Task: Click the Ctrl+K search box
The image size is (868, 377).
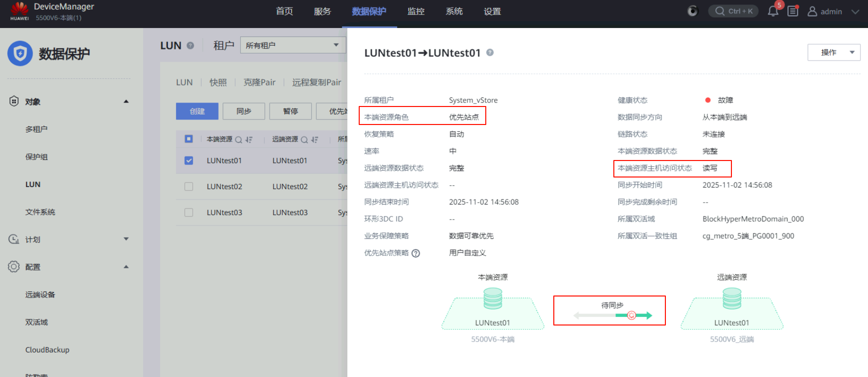Action: coord(733,11)
